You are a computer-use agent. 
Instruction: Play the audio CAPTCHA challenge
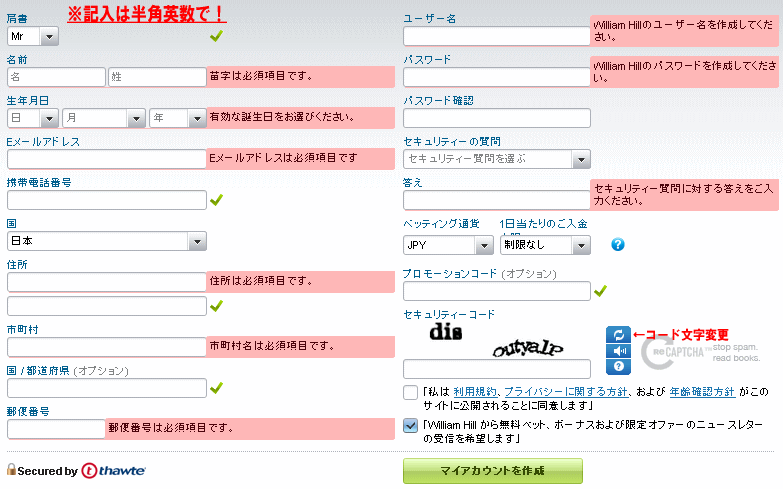click(617, 351)
